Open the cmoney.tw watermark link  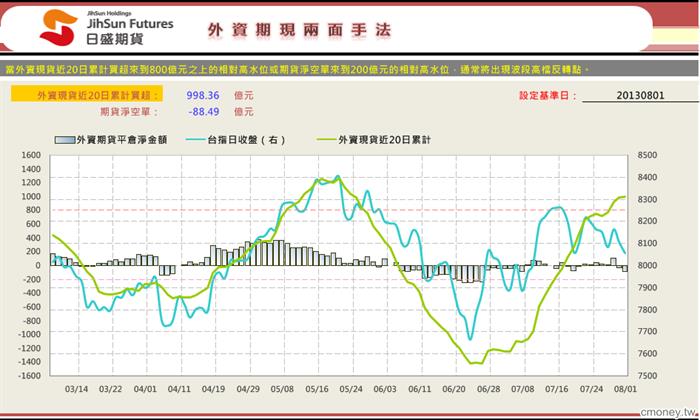click(x=668, y=412)
